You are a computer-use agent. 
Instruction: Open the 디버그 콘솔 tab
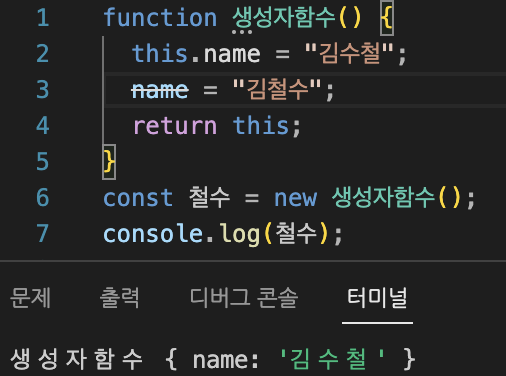click(244, 298)
